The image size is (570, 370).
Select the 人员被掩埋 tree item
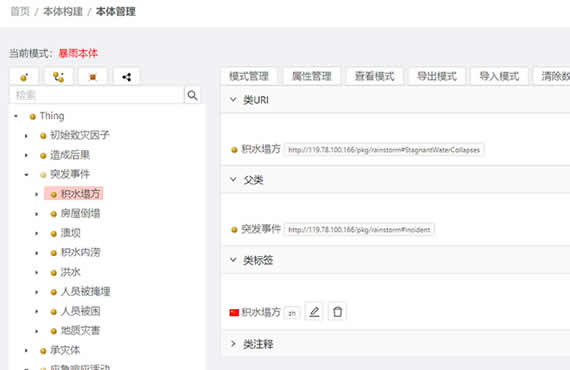(85, 291)
